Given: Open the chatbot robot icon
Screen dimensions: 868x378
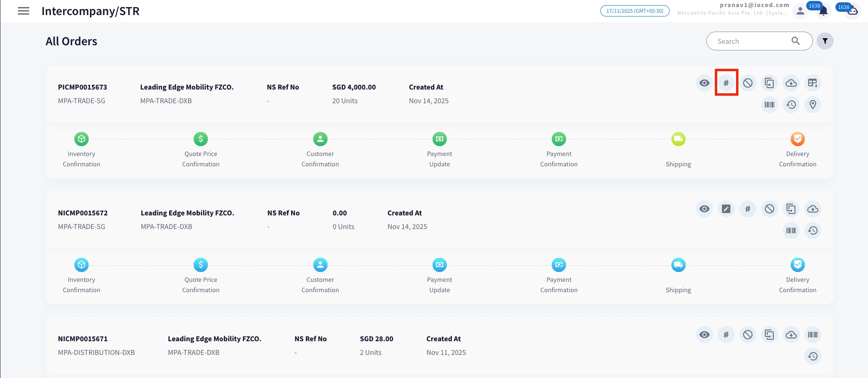Looking at the screenshot, I should [x=852, y=10].
